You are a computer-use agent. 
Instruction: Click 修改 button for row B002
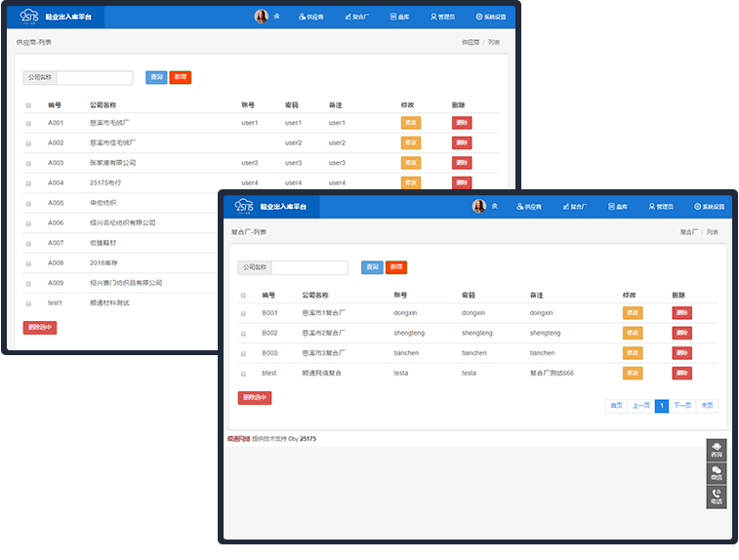pos(633,333)
